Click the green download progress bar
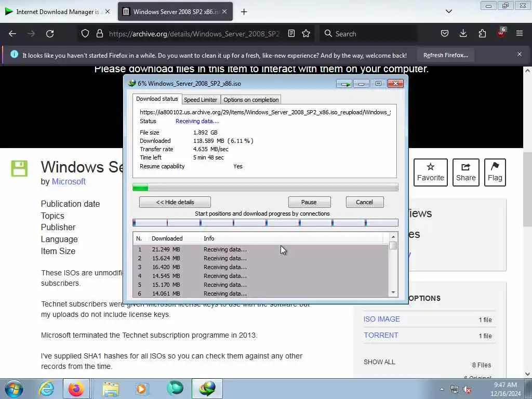The width and height of the screenshot is (532, 399). (x=265, y=187)
